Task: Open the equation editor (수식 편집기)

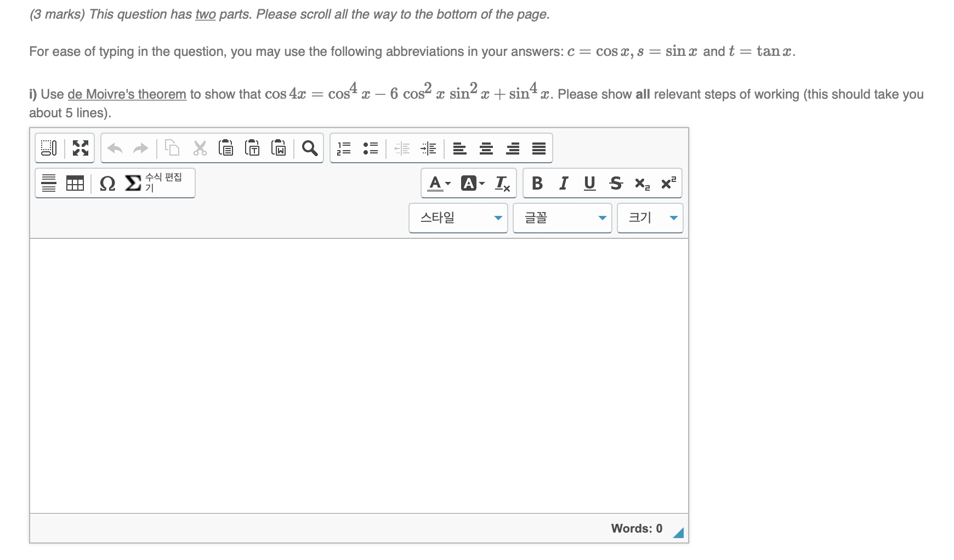Action: (x=159, y=183)
